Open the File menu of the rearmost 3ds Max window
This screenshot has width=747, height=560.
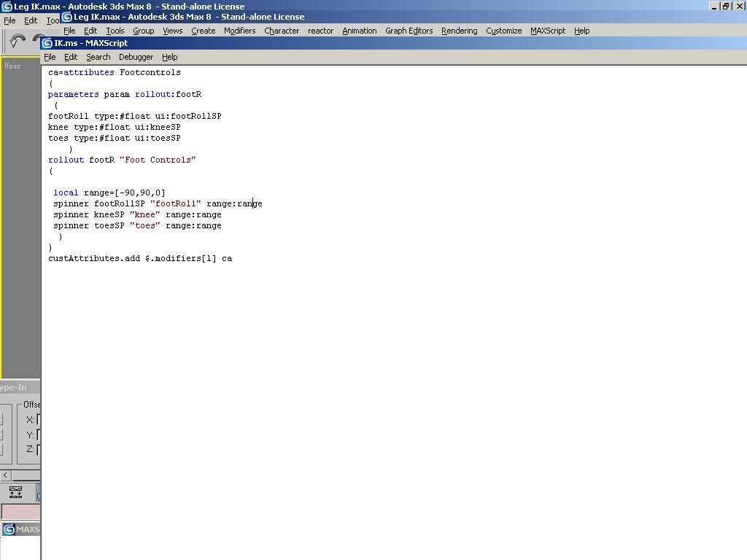pos(9,20)
